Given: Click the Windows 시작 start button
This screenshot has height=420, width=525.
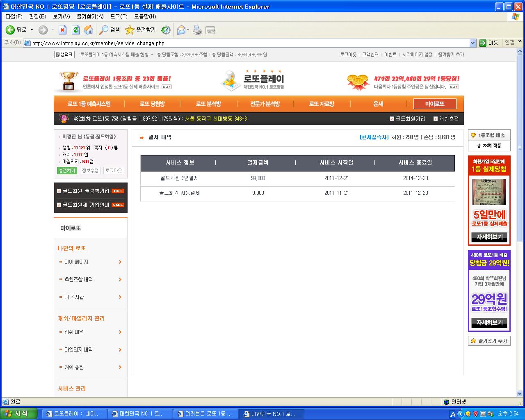Looking at the screenshot, I should click(19, 413).
